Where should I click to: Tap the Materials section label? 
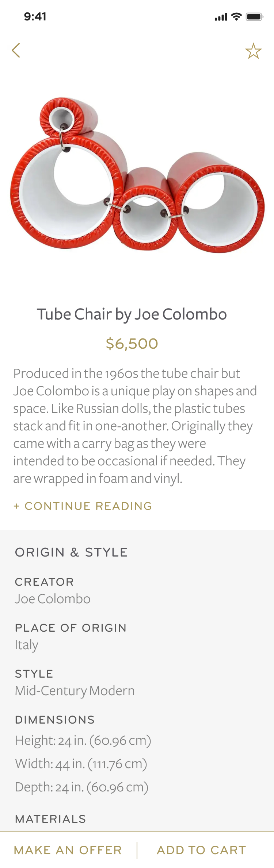click(x=50, y=819)
